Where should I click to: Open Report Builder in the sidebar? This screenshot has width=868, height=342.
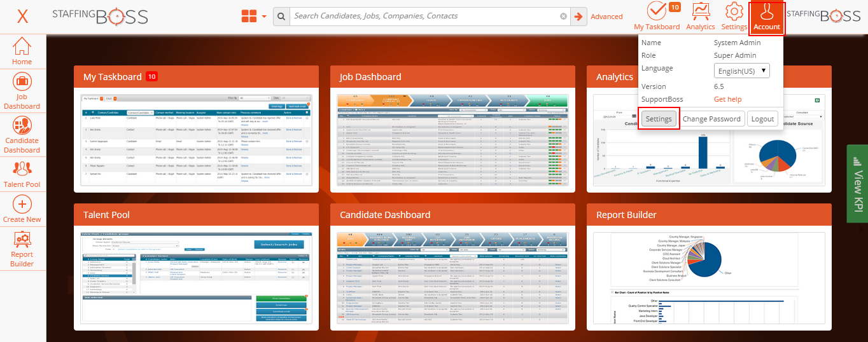tap(22, 249)
